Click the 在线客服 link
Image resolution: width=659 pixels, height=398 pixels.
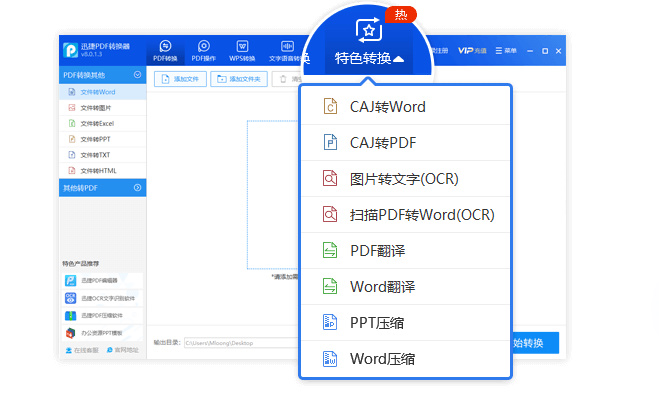(x=82, y=350)
